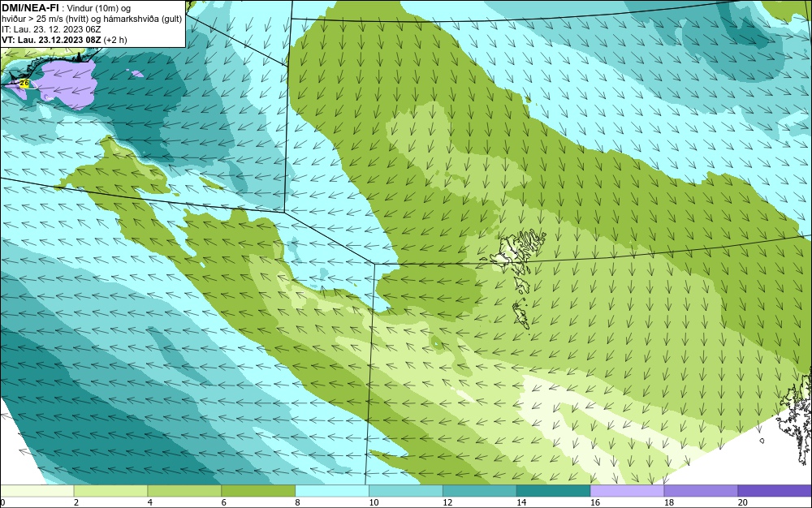The image size is (812, 508).
Task: Click the legend scale label 20
Action: (x=743, y=502)
